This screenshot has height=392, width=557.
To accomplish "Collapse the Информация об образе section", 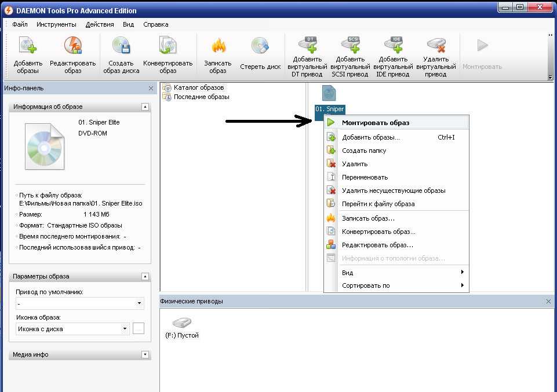I will pos(145,107).
